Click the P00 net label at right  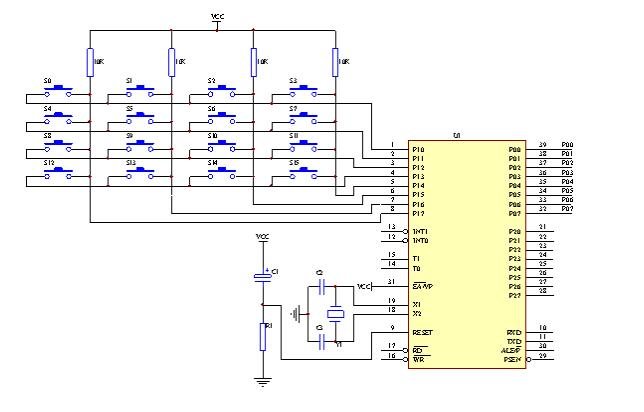567,144
